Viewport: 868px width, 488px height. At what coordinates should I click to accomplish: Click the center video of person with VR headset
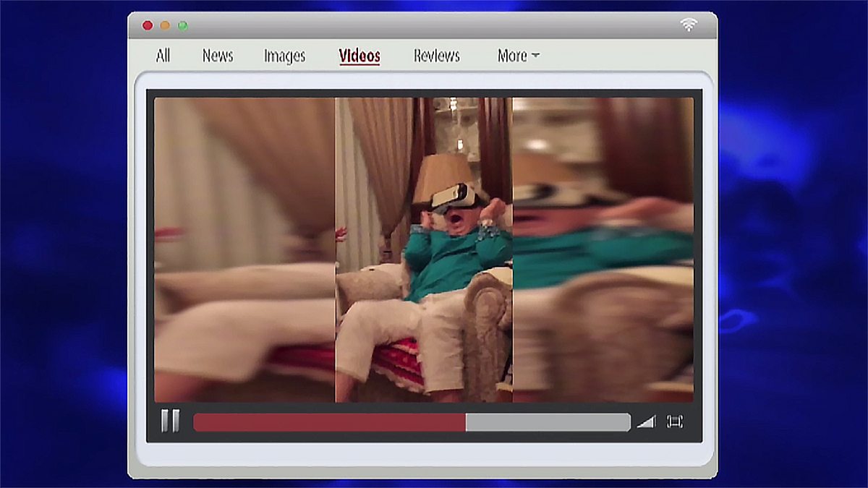424,249
